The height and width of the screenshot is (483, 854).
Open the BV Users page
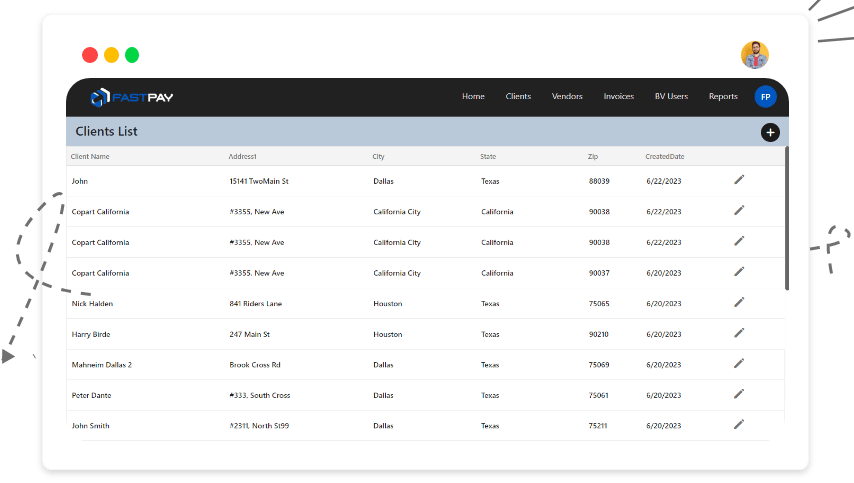(x=671, y=97)
